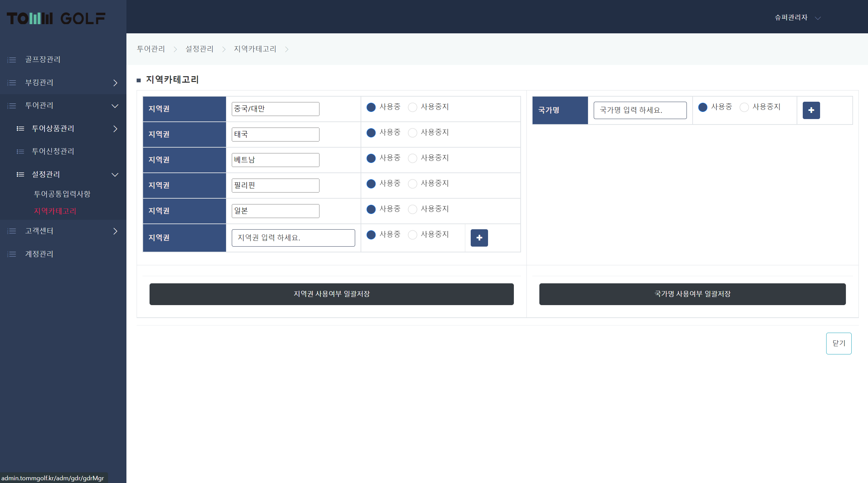Click the list icon beside 부킹관리
The image size is (868, 483).
(x=12, y=83)
